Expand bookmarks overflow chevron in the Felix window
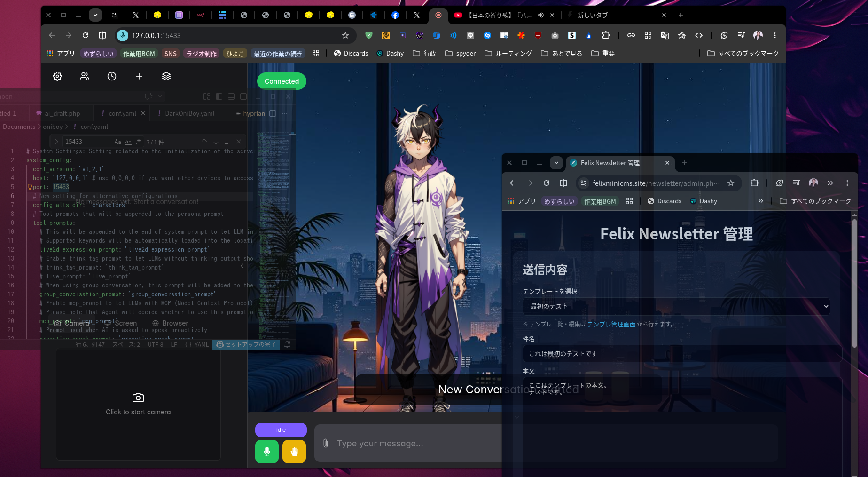 (761, 201)
